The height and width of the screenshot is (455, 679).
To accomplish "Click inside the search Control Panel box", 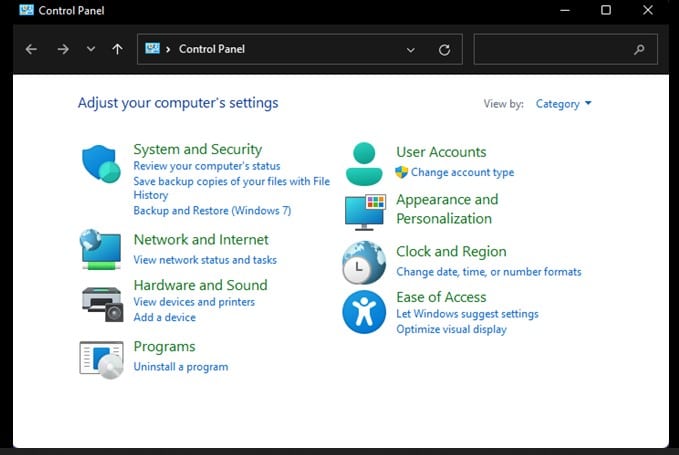I will [566, 49].
